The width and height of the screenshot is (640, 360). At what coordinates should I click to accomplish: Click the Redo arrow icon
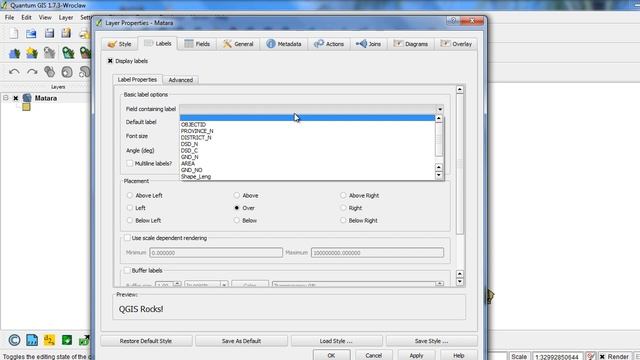tap(32, 72)
